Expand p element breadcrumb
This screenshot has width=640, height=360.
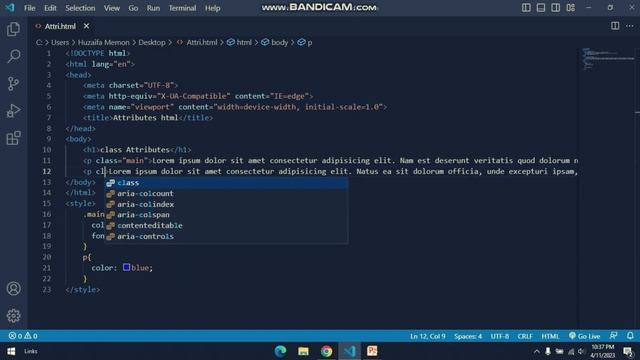[305, 42]
